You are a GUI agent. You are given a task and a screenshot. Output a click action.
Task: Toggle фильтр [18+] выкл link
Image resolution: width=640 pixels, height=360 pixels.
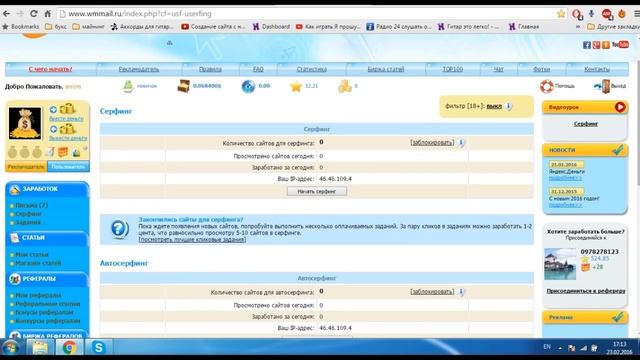click(494, 106)
